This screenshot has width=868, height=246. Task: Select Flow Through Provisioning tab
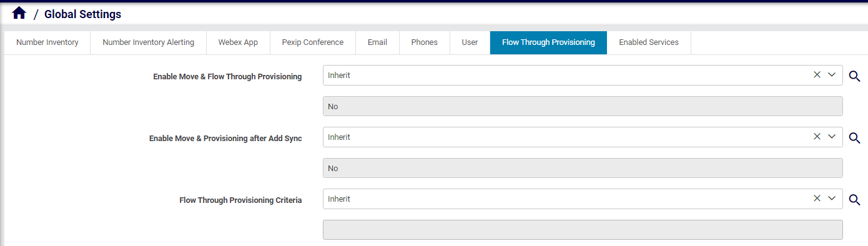[x=548, y=42]
